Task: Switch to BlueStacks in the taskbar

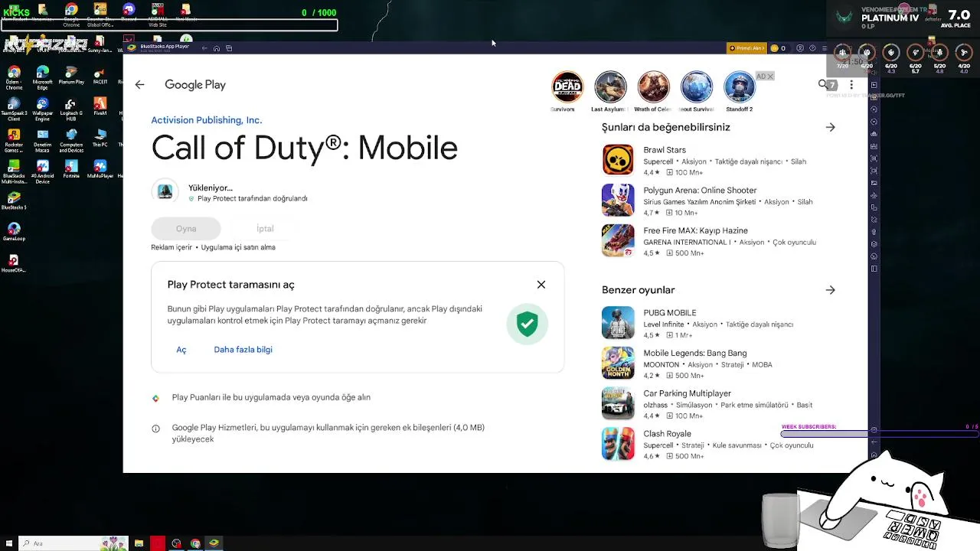Action: tap(214, 543)
